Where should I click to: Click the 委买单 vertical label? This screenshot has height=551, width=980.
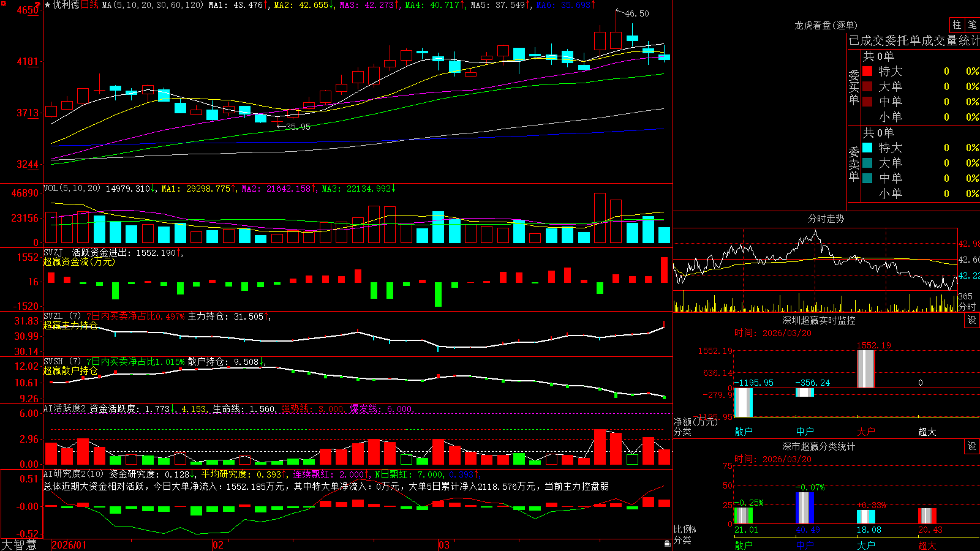pyautogui.click(x=854, y=87)
